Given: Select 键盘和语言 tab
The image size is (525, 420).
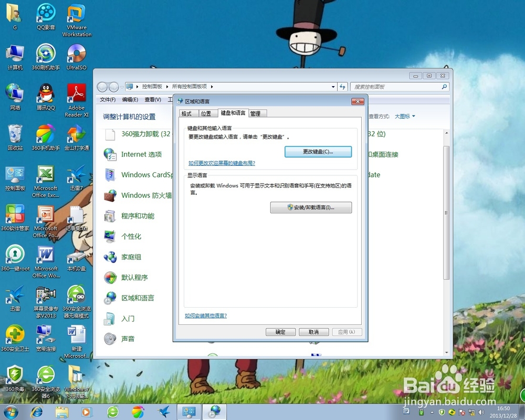Looking at the screenshot, I should [233, 113].
